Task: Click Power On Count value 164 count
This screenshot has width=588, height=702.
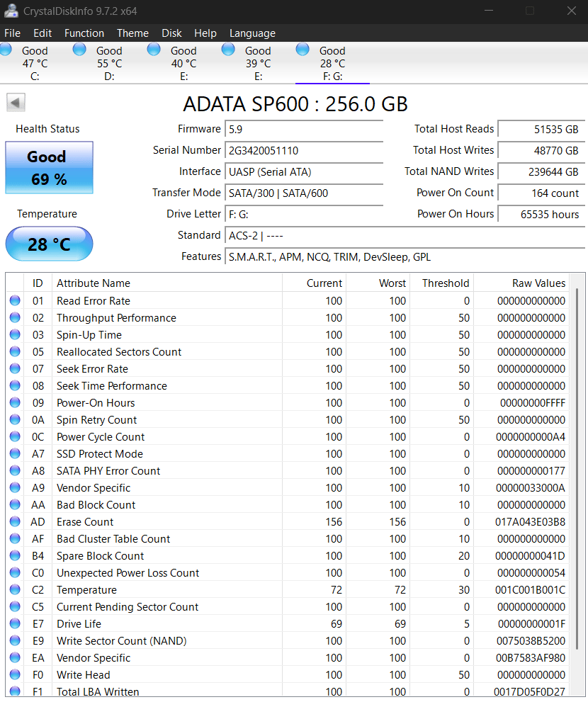Action: click(x=541, y=193)
